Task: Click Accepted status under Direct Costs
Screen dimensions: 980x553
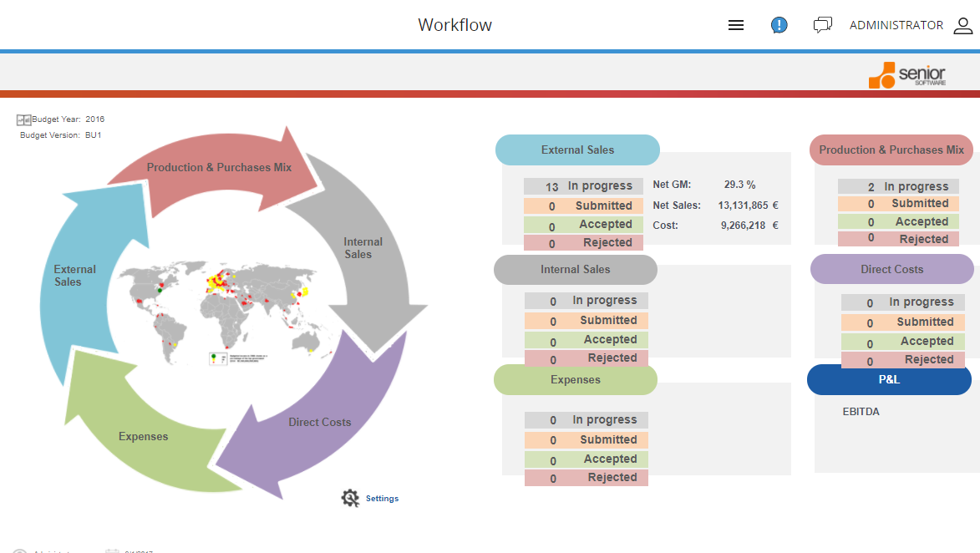Action: tap(903, 341)
